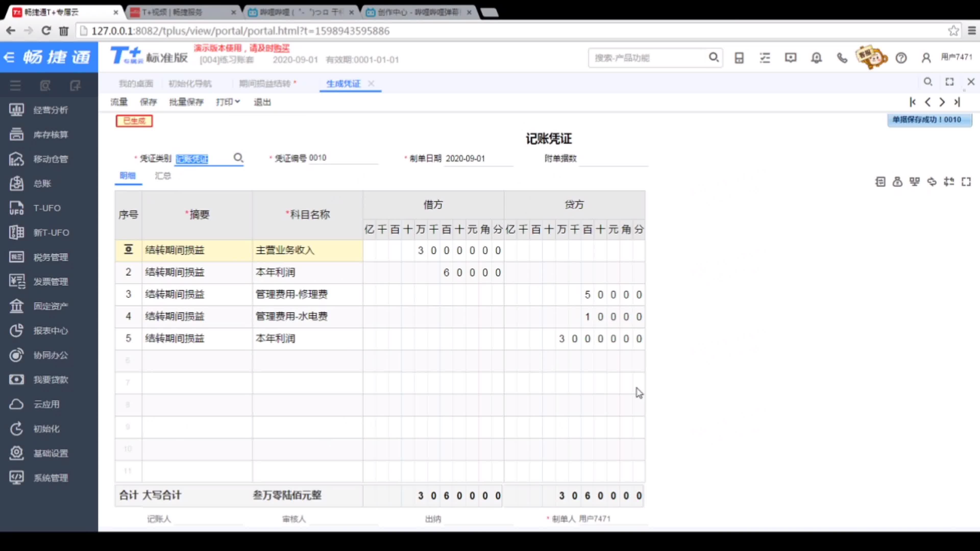
Task: Click the 保存 button
Action: click(x=148, y=102)
